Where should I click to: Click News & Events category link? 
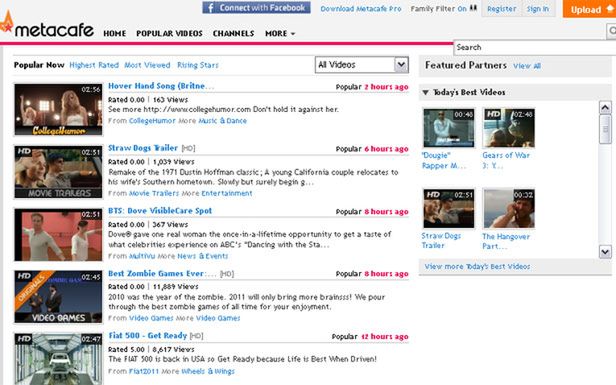(x=203, y=256)
